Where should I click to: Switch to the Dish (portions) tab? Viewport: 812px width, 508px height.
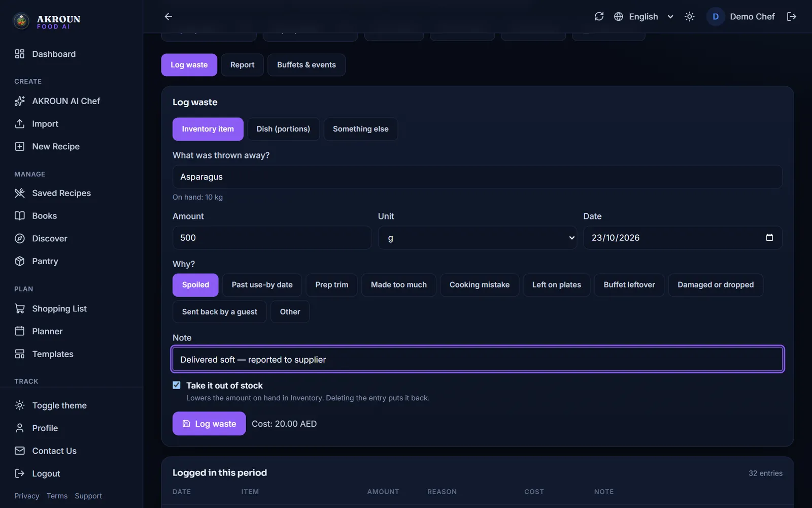(x=283, y=129)
